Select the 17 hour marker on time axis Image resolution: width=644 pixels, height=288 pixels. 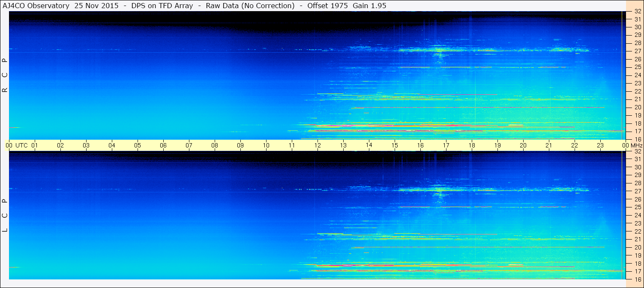click(446, 145)
